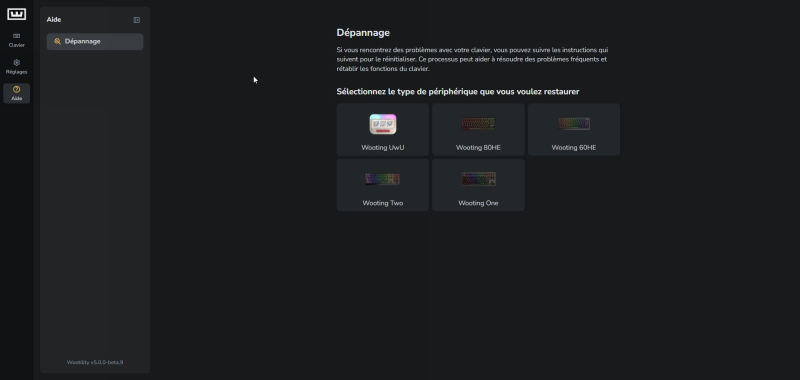Choose the Wooting UwU device card

(383, 130)
